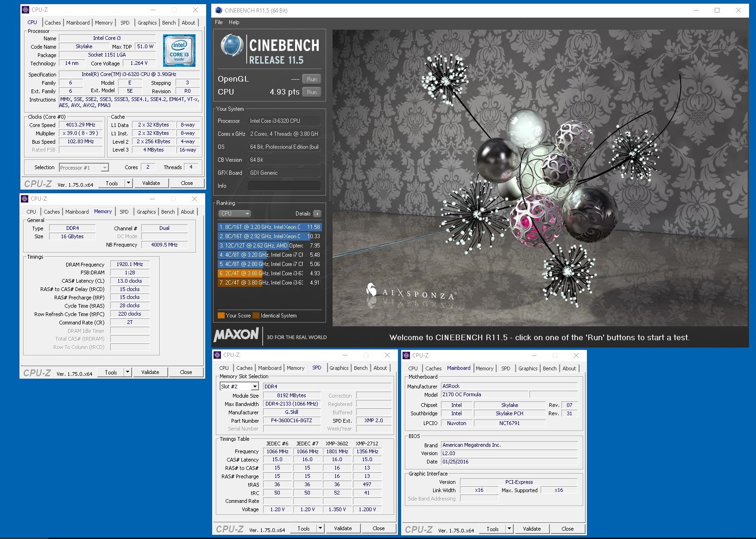Screen dimensions: 756x539
Task: Click Close in the Memory window
Action: point(186,372)
